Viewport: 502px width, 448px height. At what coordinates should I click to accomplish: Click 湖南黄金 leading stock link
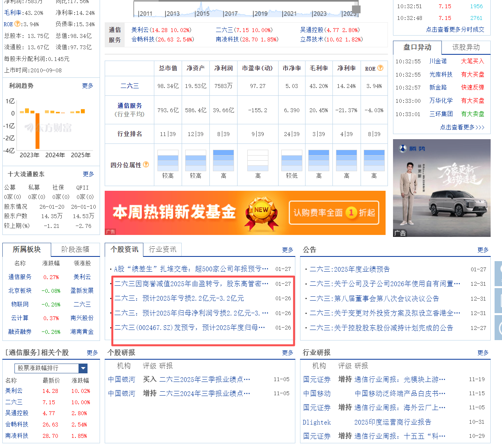click(82, 332)
